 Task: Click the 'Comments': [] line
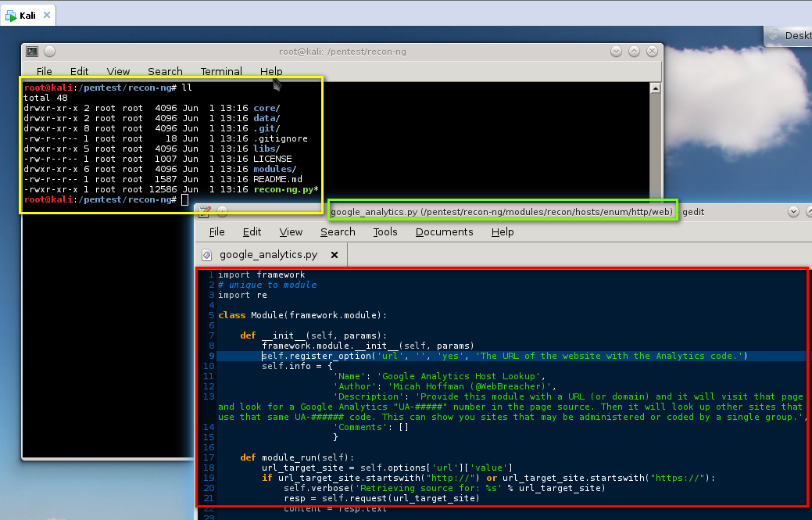pos(370,427)
